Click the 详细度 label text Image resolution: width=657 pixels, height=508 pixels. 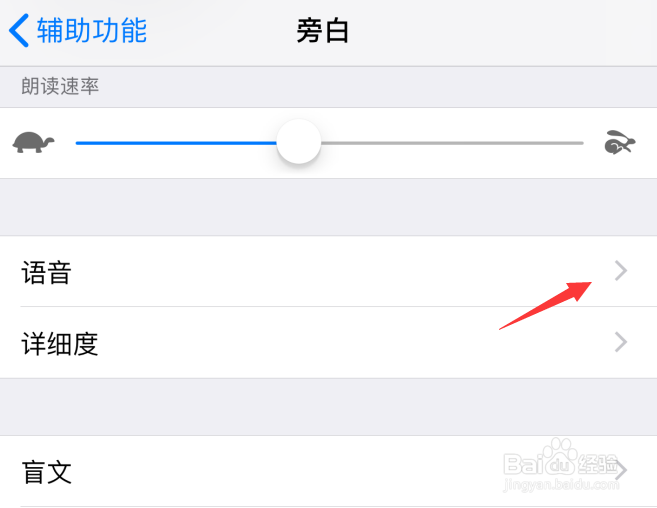[x=60, y=344]
